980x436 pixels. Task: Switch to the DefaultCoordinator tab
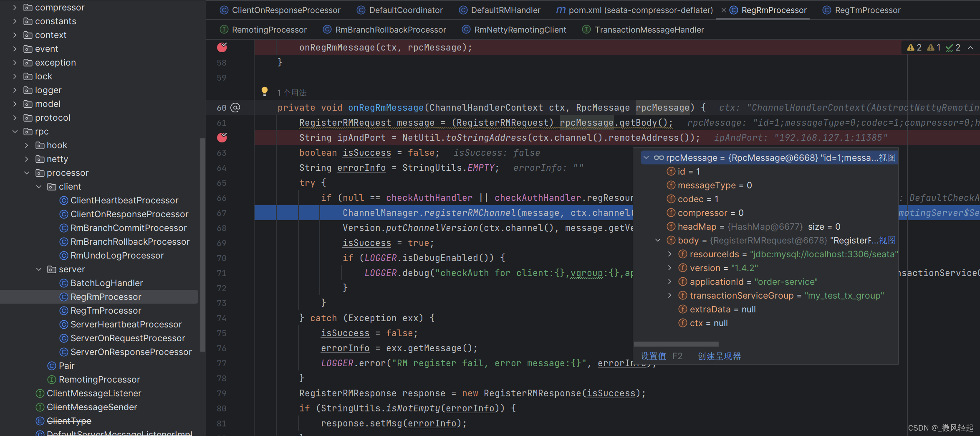coord(400,10)
